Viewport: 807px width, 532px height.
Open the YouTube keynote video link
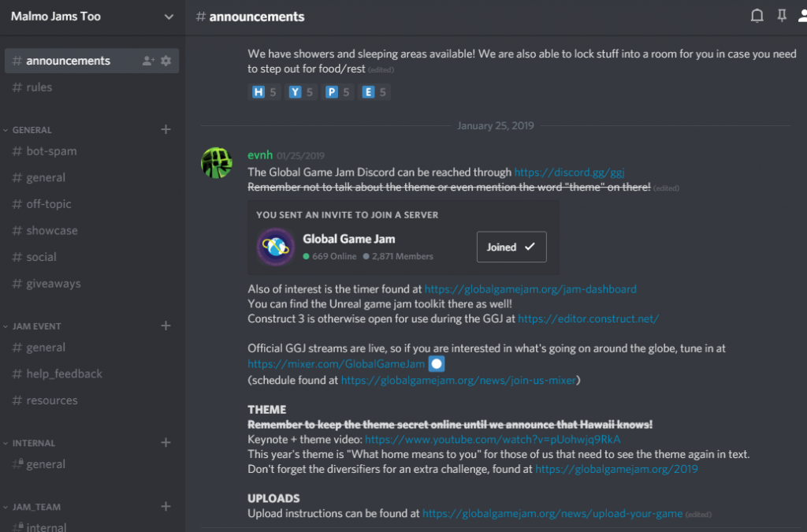tap(493, 439)
